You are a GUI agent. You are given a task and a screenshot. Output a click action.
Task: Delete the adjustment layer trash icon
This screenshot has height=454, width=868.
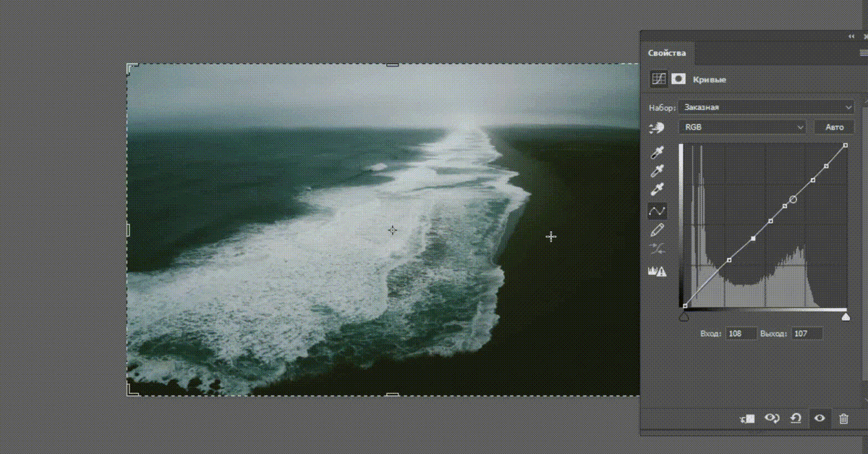coord(843,419)
